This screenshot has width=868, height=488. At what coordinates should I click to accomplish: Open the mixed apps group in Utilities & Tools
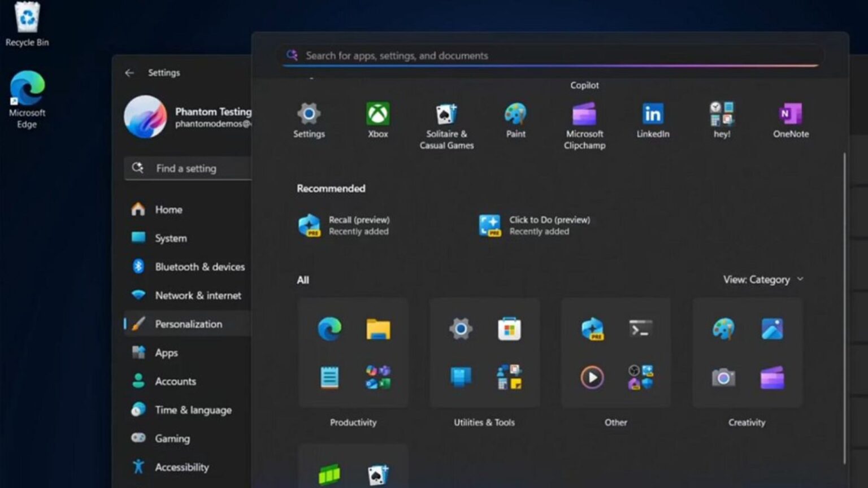click(x=509, y=377)
